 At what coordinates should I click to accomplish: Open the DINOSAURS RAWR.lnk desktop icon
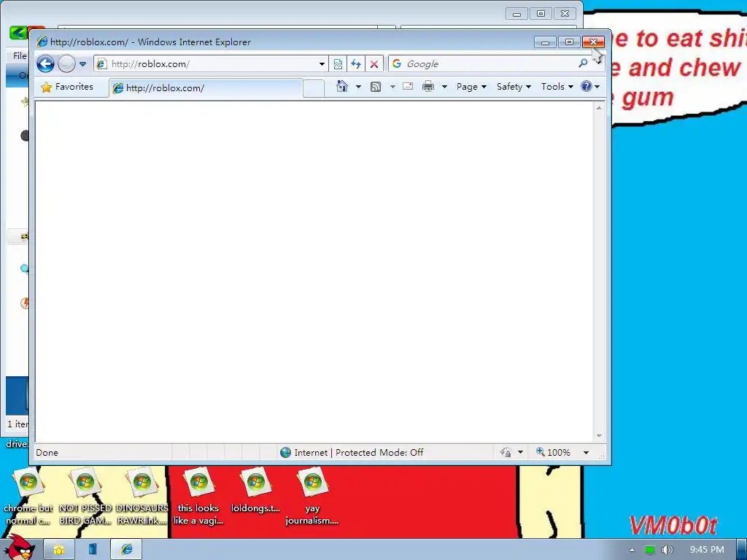pos(142,497)
